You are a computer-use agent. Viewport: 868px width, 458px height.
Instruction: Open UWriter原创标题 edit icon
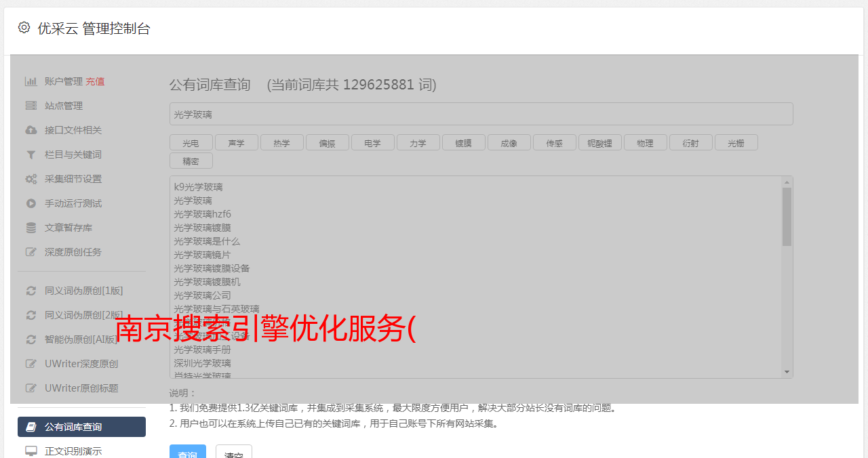pos(31,388)
